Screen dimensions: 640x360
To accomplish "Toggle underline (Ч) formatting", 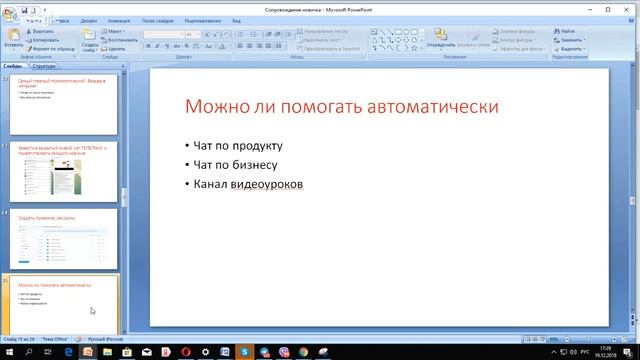I will 167,46.
